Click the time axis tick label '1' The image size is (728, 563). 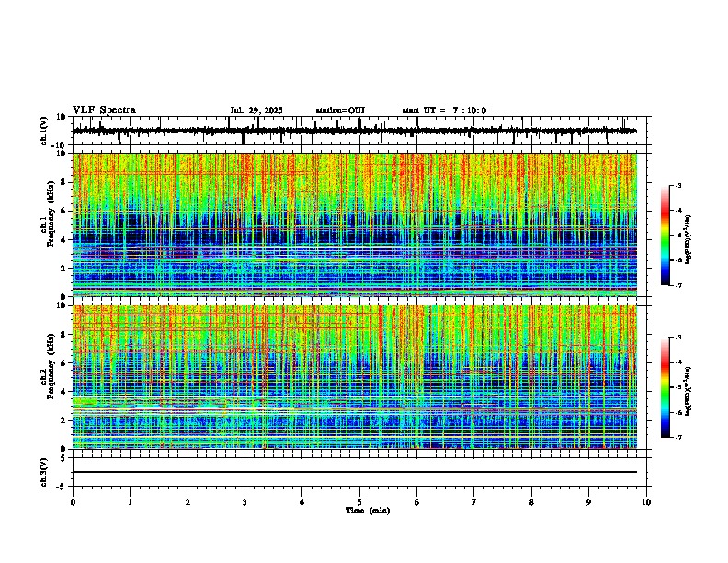[x=130, y=502]
